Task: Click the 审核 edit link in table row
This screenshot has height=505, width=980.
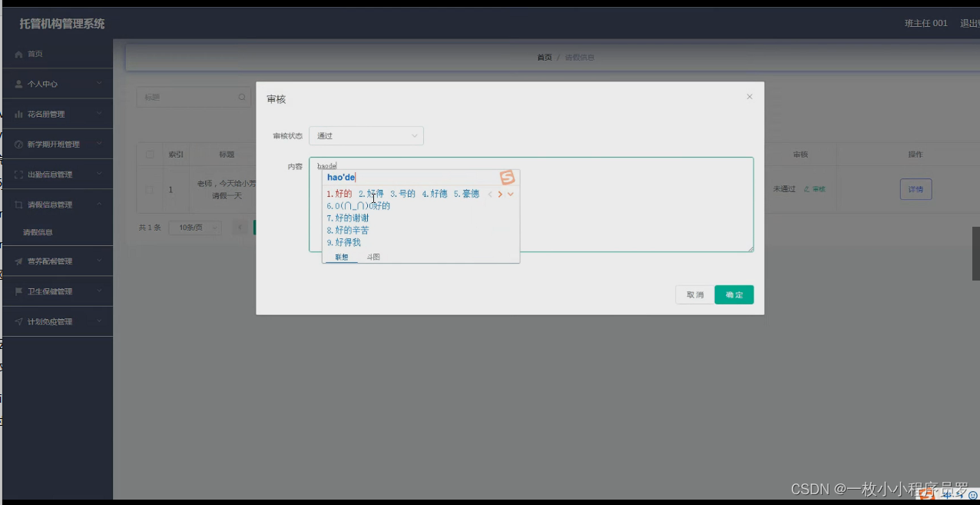Action: coord(815,189)
